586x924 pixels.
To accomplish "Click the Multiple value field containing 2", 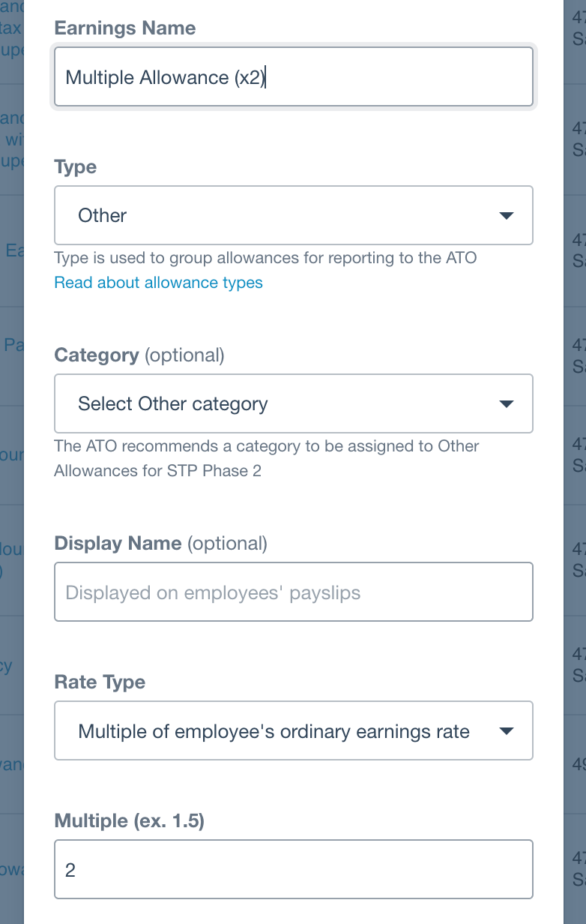I will pyautogui.click(x=293, y=869).
